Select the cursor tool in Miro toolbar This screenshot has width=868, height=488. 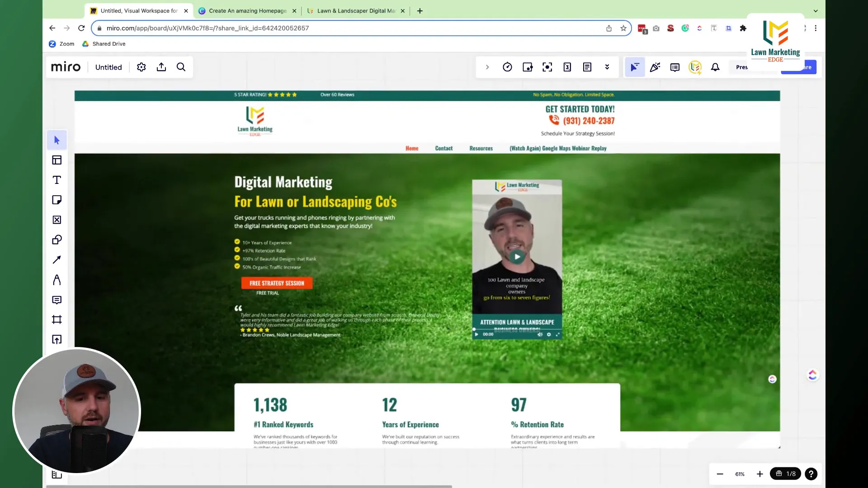[x=57, y=140]
